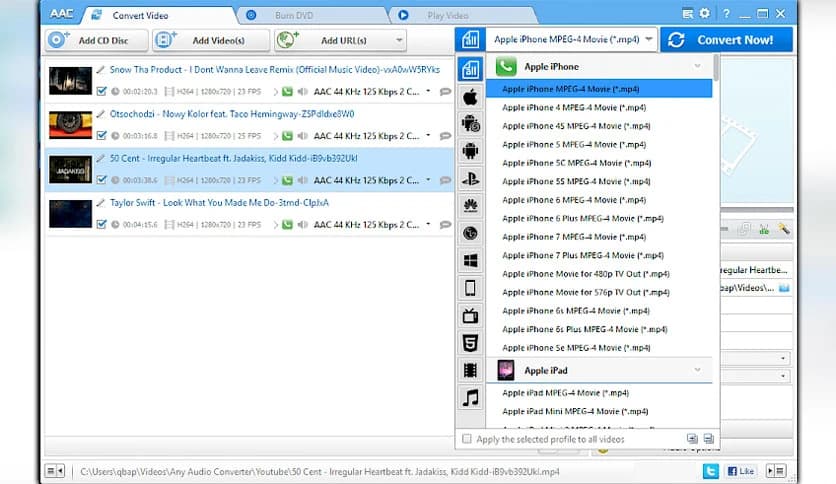Select the PlayStation category icon
The width and height of the screenshot is (836, 484).
pos(470,179)
